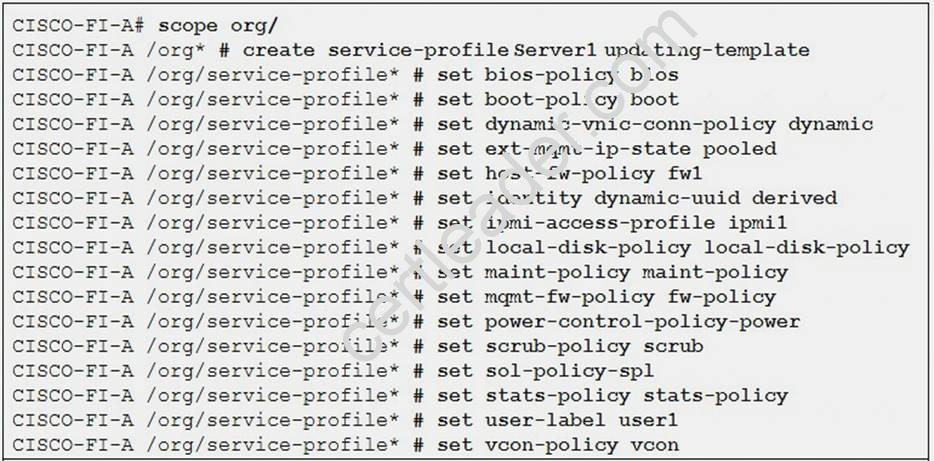Image resolution: width=934 pixels, height=461 pixels.
Task: Click 'set identity dynamic-uuid derived' text
Action: [637, 198]
